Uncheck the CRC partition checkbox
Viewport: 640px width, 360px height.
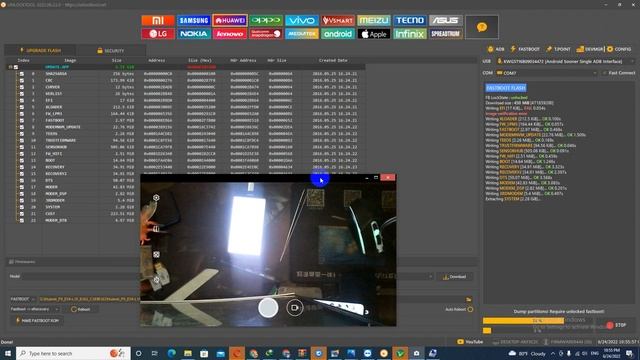(22, 80)
